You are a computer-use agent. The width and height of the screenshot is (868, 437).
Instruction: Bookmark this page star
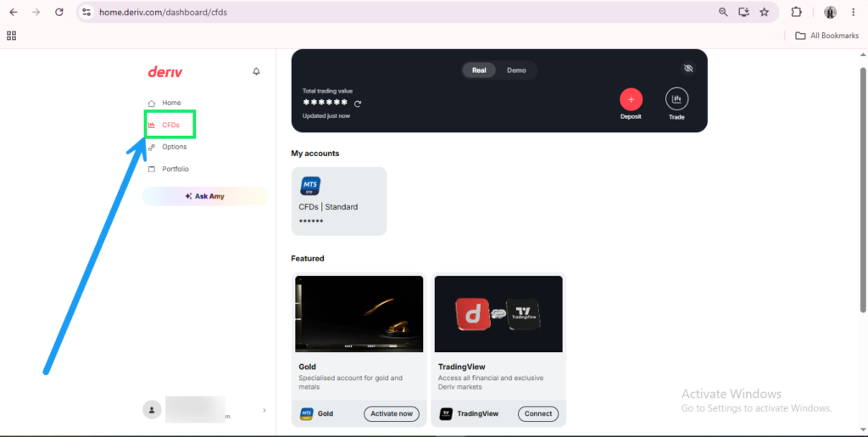tap(764, 12)
